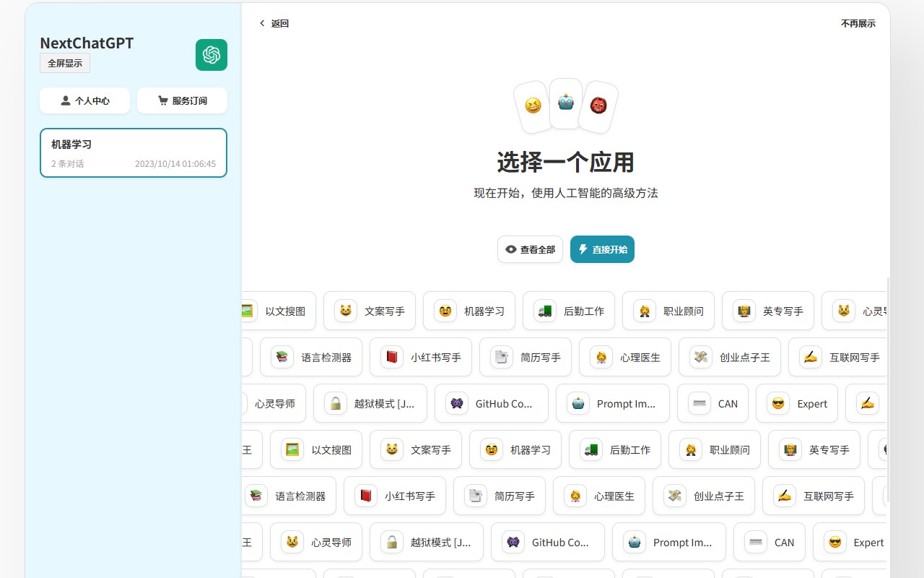
Task: Select the 创业点子王 card in the fifth card row
Action: point(704,496)
